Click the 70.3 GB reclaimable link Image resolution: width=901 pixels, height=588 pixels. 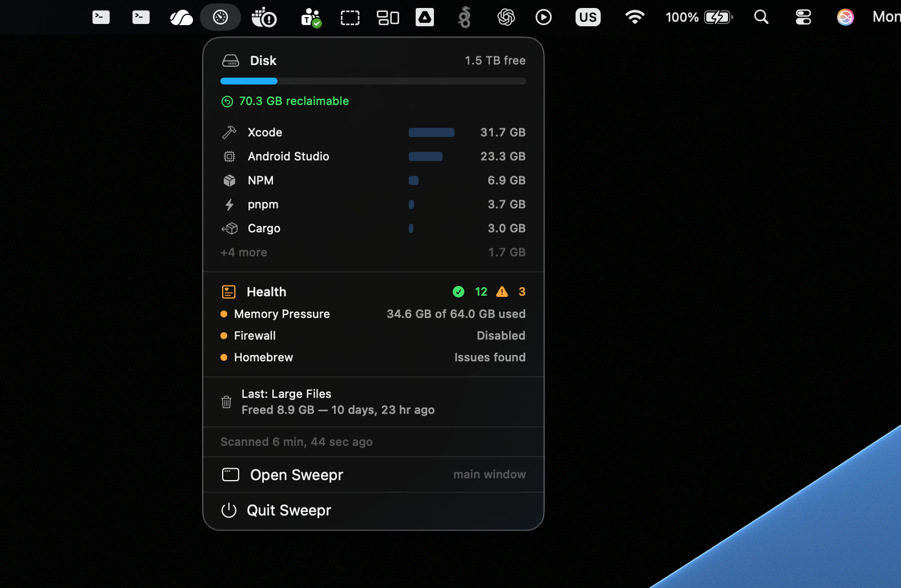(x=293, y=101)
